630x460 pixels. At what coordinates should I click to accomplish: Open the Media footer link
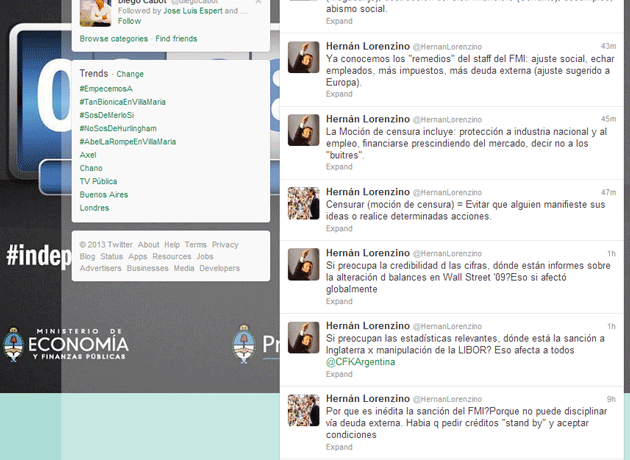[184, 268]
